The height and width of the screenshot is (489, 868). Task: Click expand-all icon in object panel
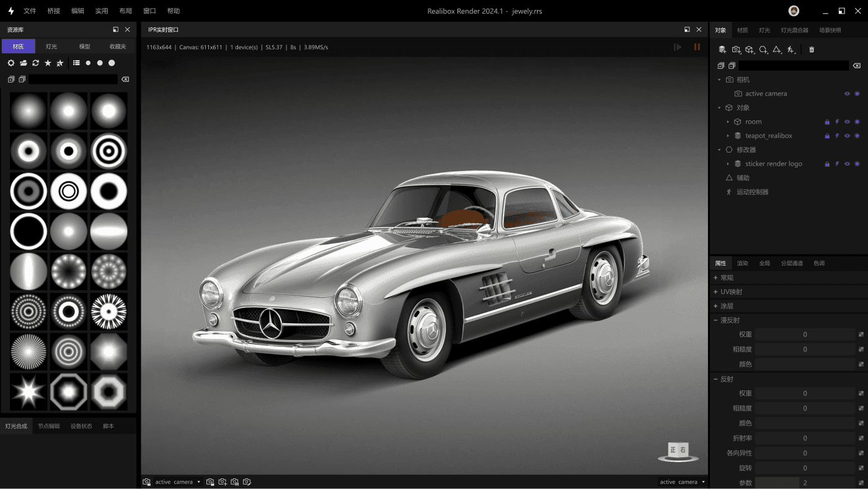[x=720, y=66]
